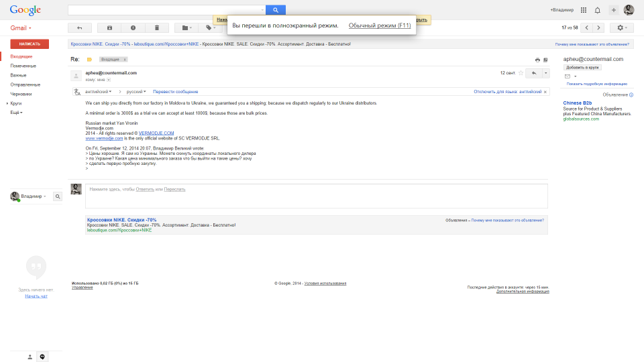Star the message dated 12 сент.
Screen dimensions: 644x362
tap(521, 72)
